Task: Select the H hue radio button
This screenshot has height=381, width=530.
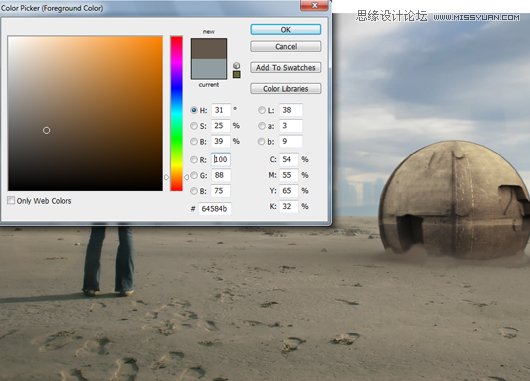Action: (194, 110)
